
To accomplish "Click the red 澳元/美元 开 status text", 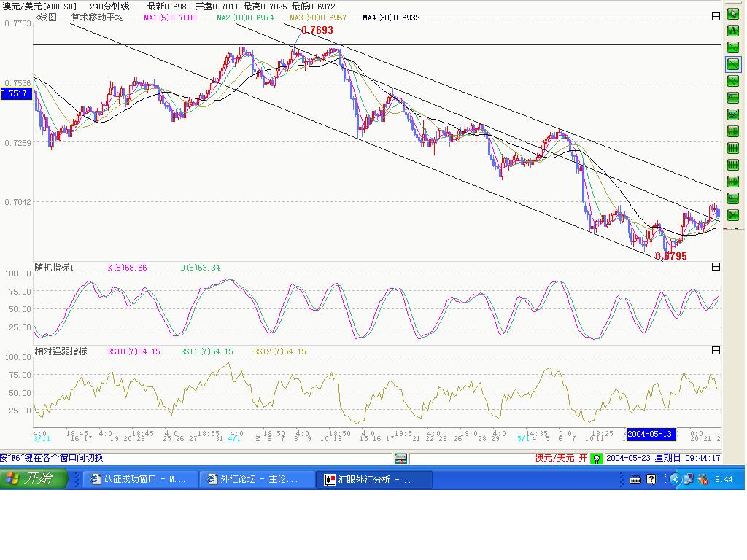I will 561,458.
